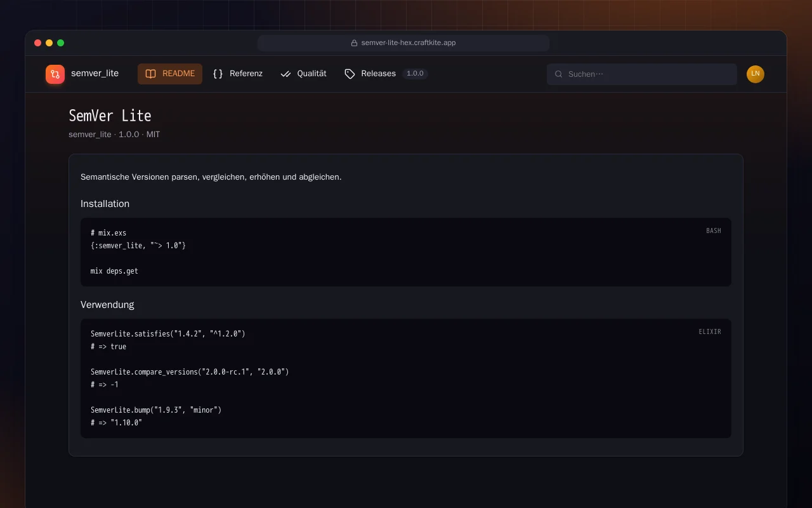
Task: Click the Referenz curly braces icon
Action: tap(218, 74)
